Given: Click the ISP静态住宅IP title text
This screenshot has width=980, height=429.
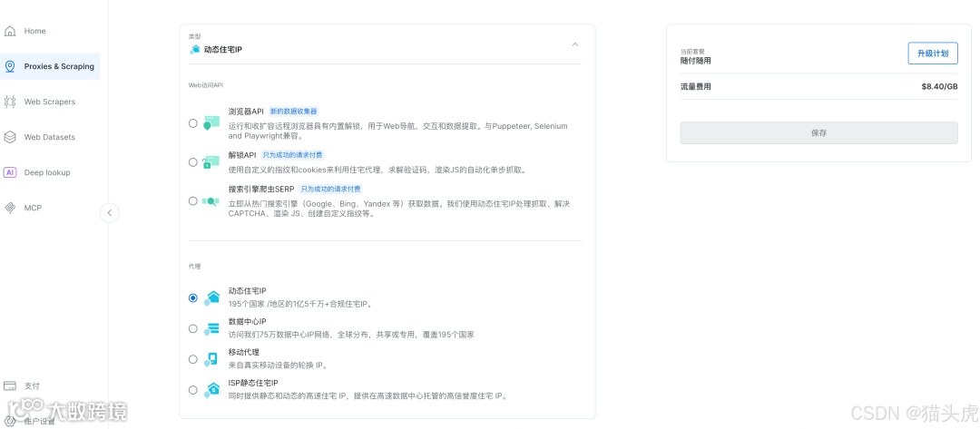Looking at the screenshot, I should point(253,383).
